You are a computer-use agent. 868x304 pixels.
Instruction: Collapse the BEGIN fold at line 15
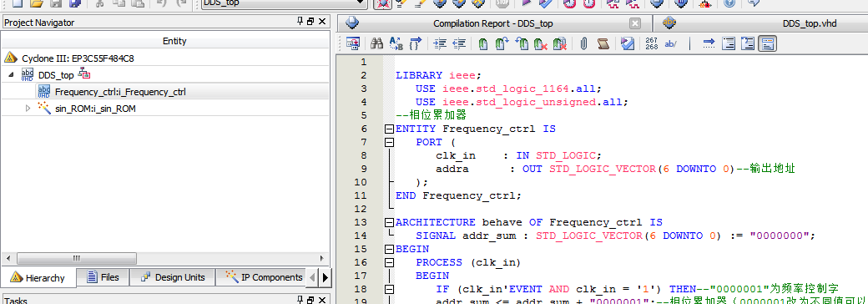(389, 249)
